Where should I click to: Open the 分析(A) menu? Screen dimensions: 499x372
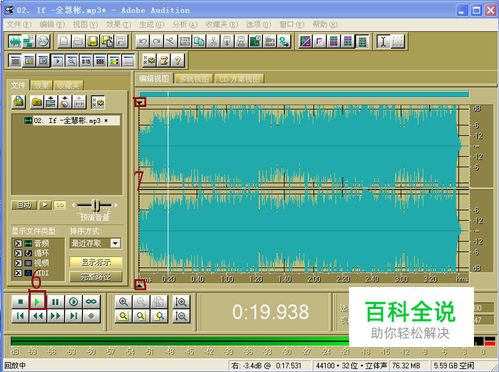click(x=185, y=24)
